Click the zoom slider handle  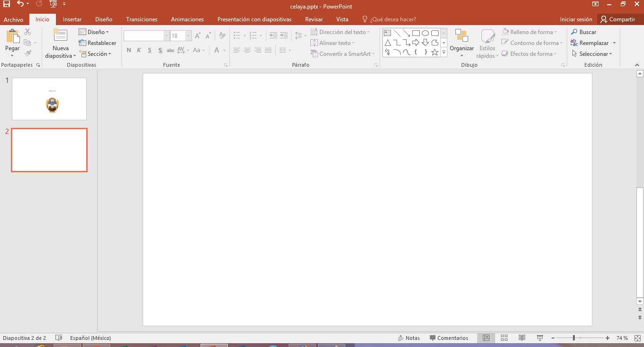[573, 338]
